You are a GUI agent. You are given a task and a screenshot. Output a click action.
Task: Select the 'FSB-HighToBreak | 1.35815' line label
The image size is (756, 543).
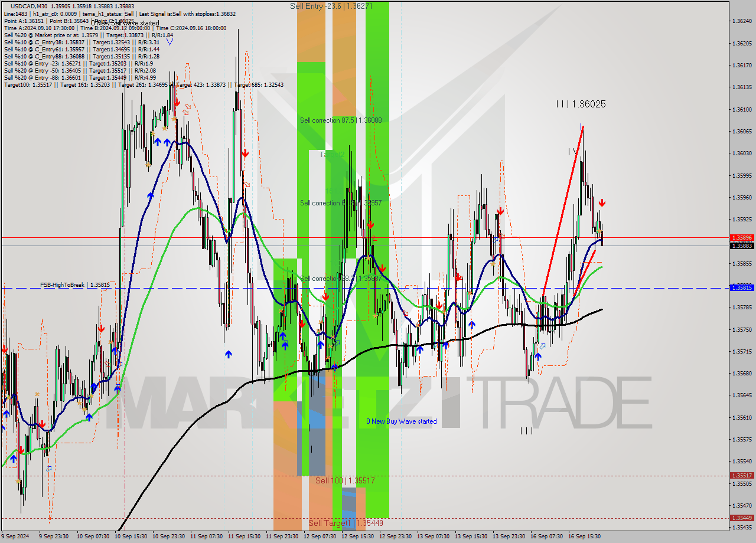(x=75, y=285)
